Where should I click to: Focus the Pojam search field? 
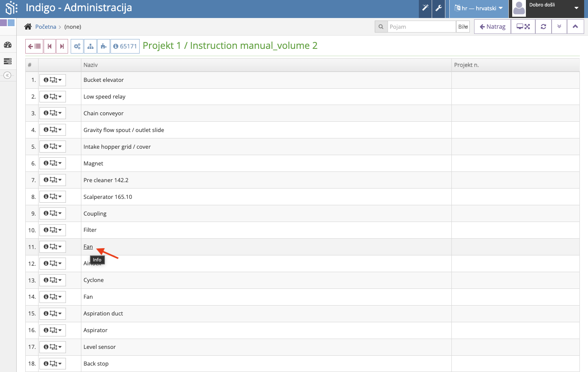click(x=421, y=27)
